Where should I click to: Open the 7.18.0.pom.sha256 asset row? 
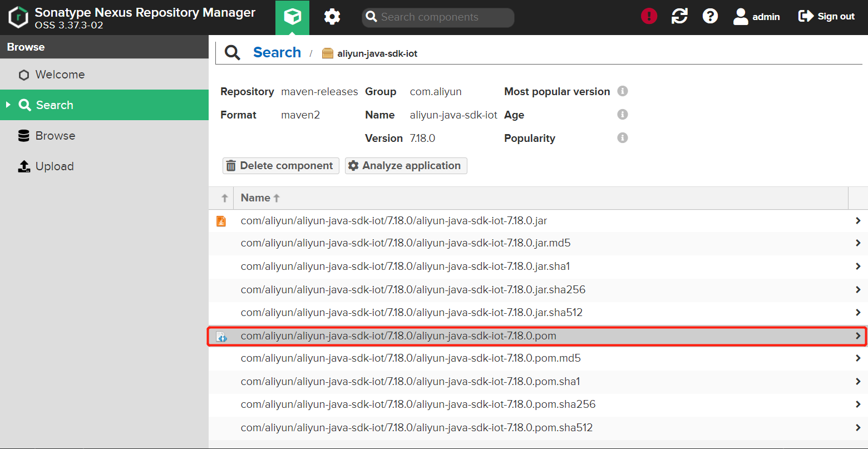538,404
